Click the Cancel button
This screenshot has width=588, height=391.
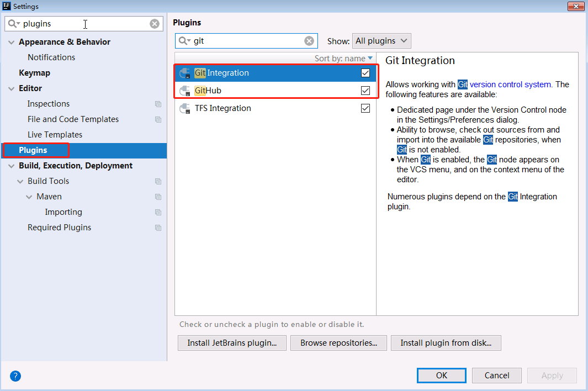[x=497, y=376]
